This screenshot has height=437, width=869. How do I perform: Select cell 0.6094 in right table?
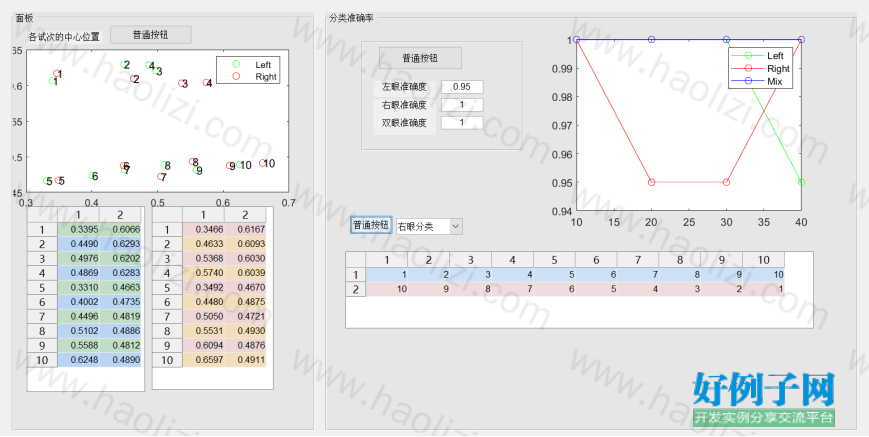pyautogui.click(x=203, y=345)
